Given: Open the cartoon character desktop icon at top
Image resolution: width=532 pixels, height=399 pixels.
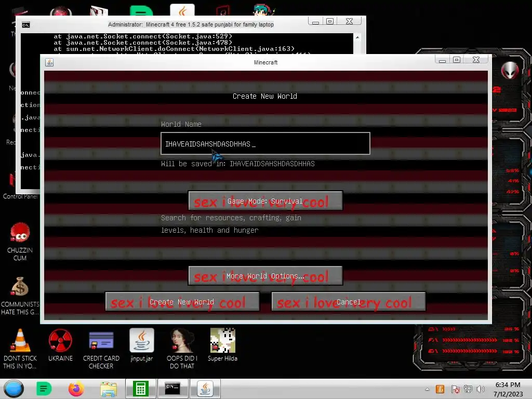Looking at the screenshot, I should 264,10.
